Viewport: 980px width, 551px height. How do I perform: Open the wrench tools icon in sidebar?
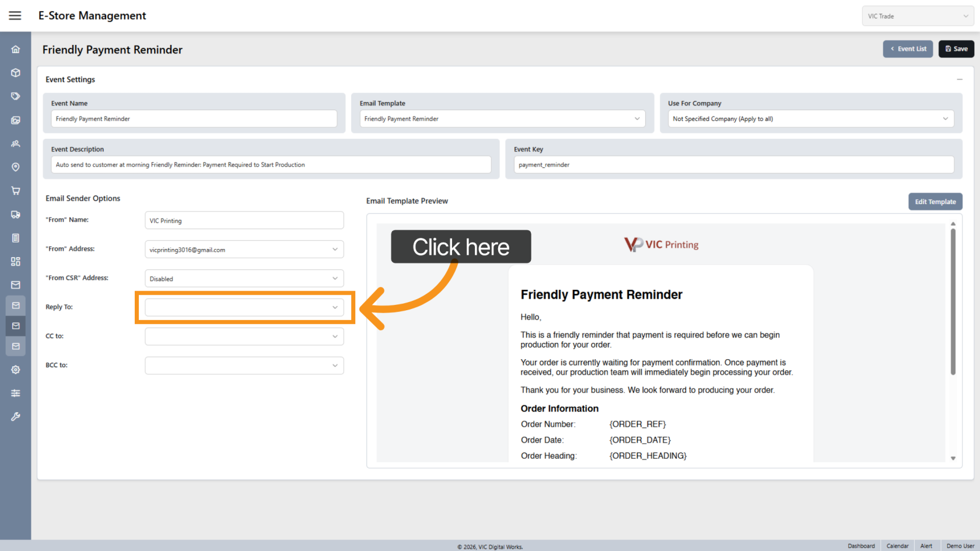tap(16, 417)
